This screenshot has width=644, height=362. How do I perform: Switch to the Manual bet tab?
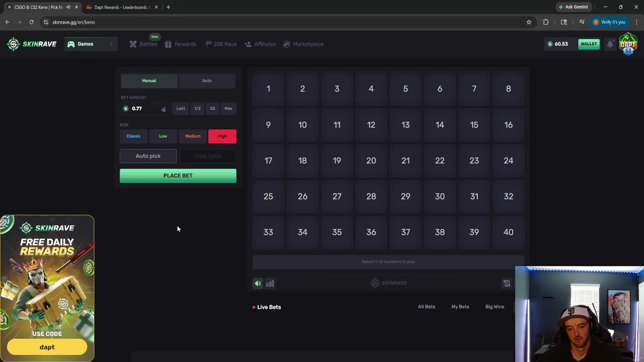pos(149,80)
